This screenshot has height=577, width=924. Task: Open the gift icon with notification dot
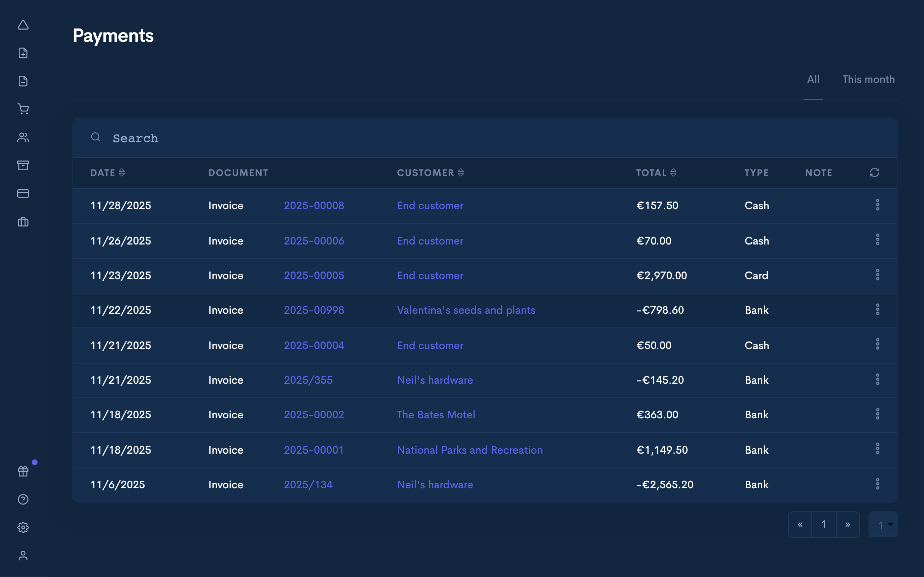coord(23,471)
